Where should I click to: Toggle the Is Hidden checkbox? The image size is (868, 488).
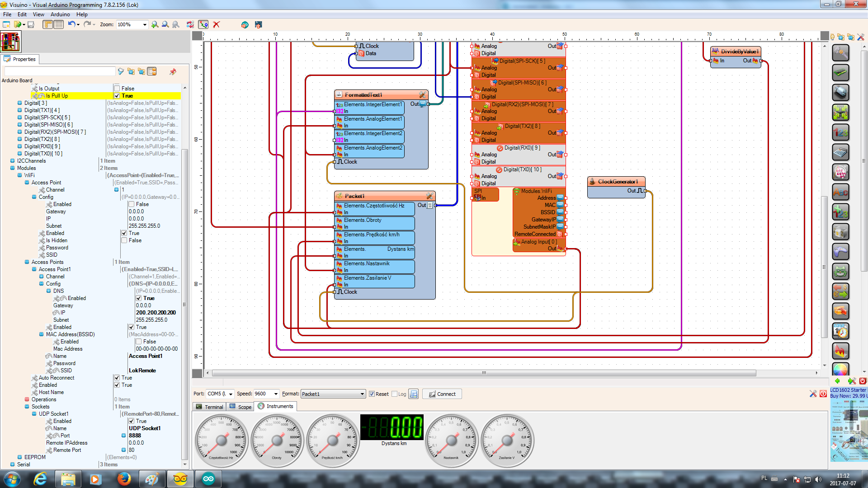(x=124, y=240)
